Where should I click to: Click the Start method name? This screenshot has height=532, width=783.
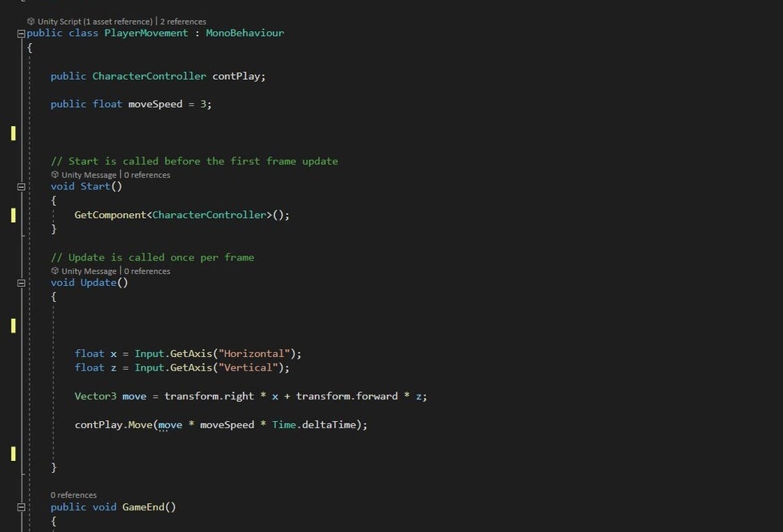[95, 187]
